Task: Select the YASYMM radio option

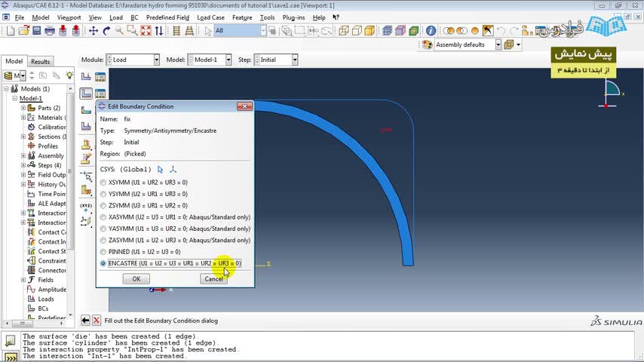Action: (x=103, y=229)
